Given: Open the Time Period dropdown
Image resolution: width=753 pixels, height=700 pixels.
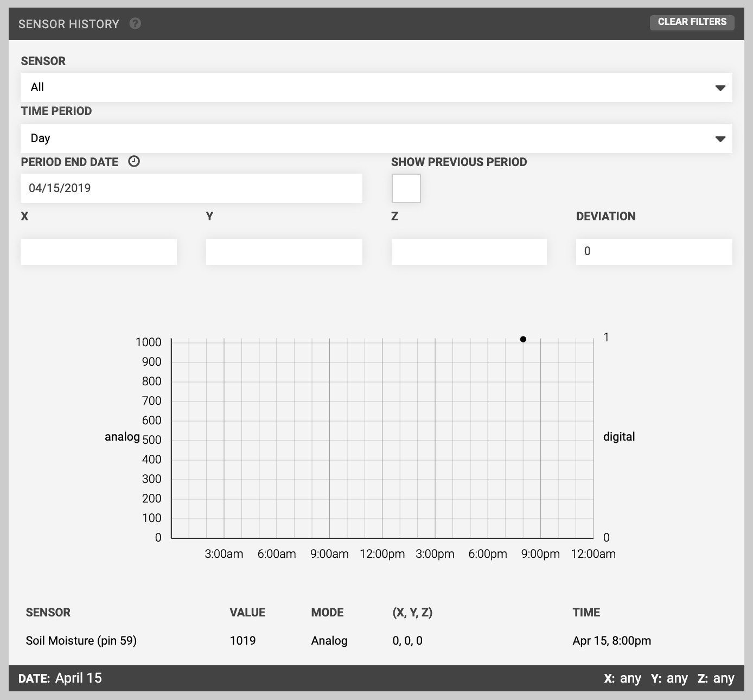Looking at the screenshot, I should click(376, 138).
